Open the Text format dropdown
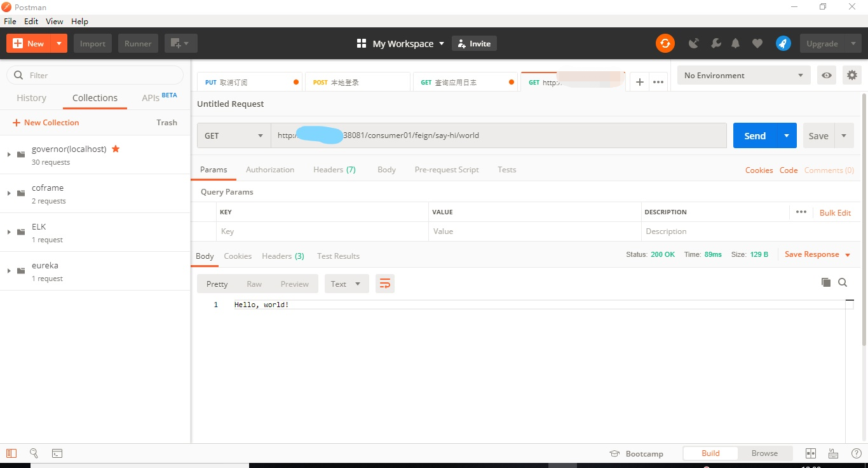Screen dimensions: 868x468 click(346, 284)
